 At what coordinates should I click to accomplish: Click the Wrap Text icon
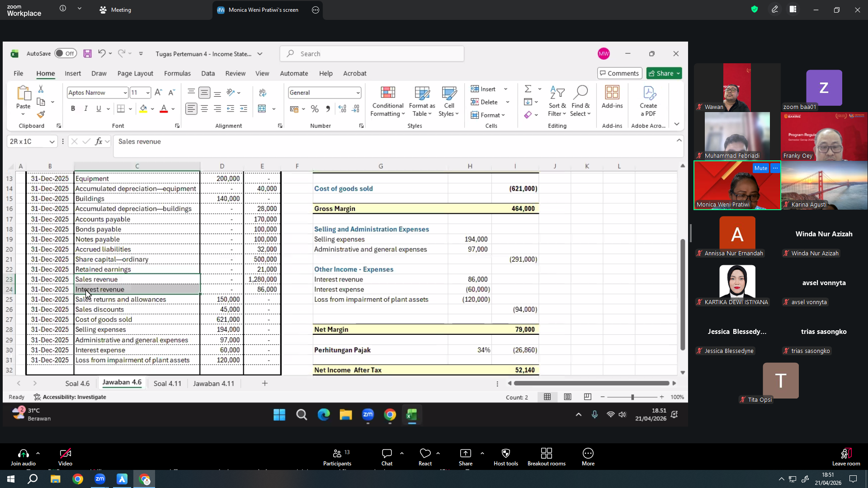263,92
